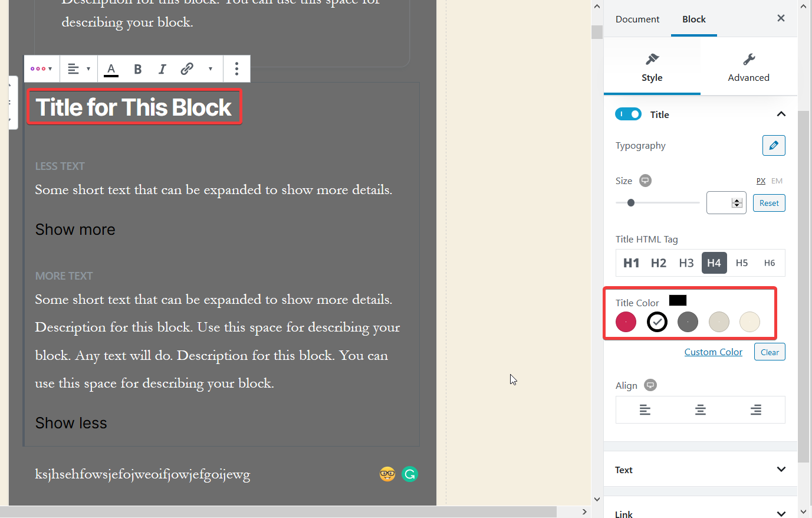
Task: Choose H2 title HTML tag
Action: [659, 263]
